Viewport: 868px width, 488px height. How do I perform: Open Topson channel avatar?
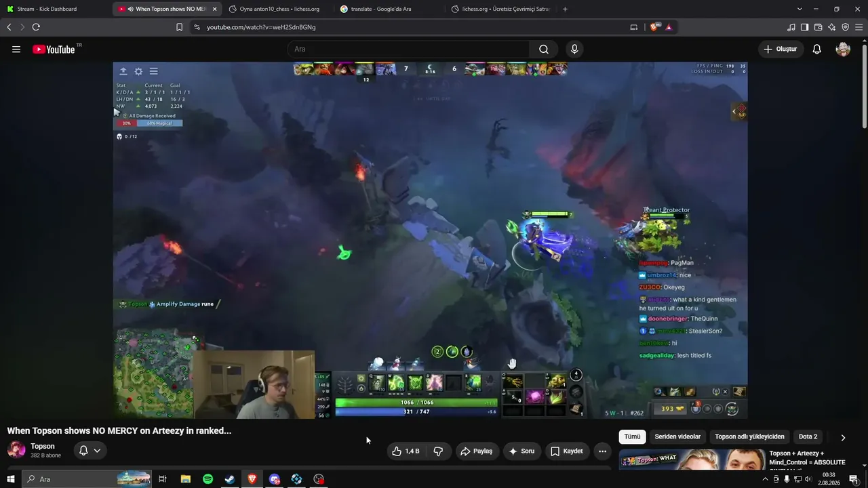click(x=16, y=450)
